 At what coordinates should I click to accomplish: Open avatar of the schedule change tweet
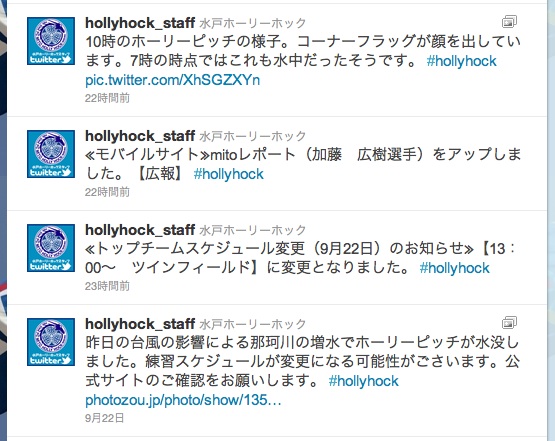click(x=51, y=248)
